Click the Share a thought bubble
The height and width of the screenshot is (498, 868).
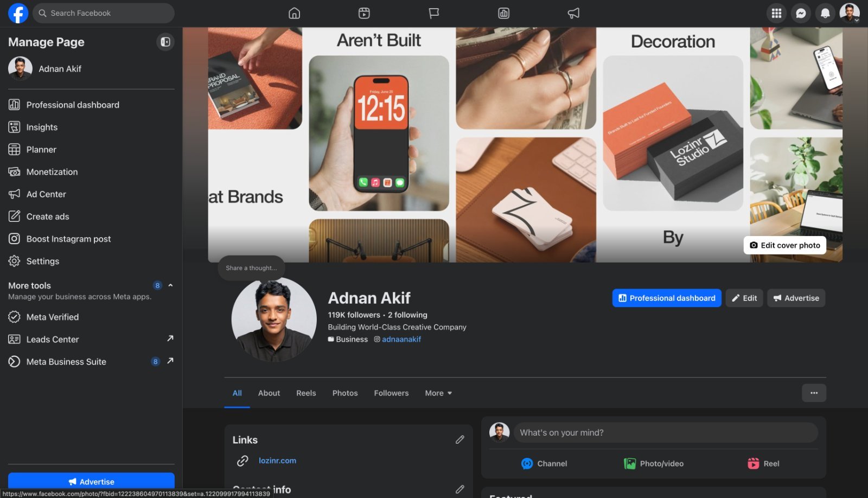pos(251,268)
